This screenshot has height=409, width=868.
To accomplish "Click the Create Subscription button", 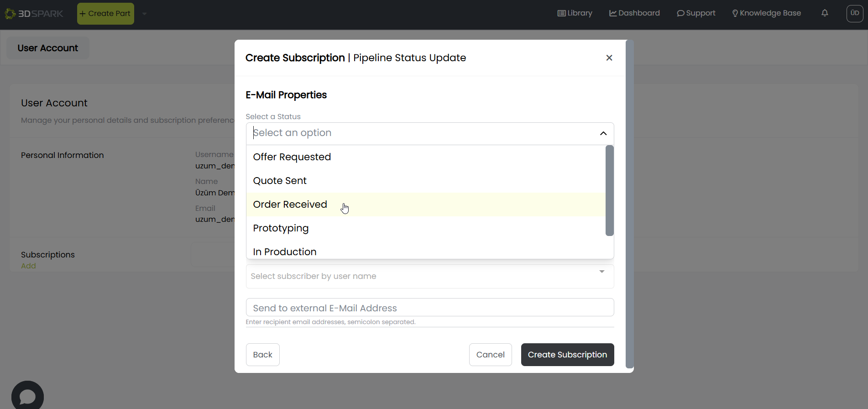I will click(x=567, y=355).
